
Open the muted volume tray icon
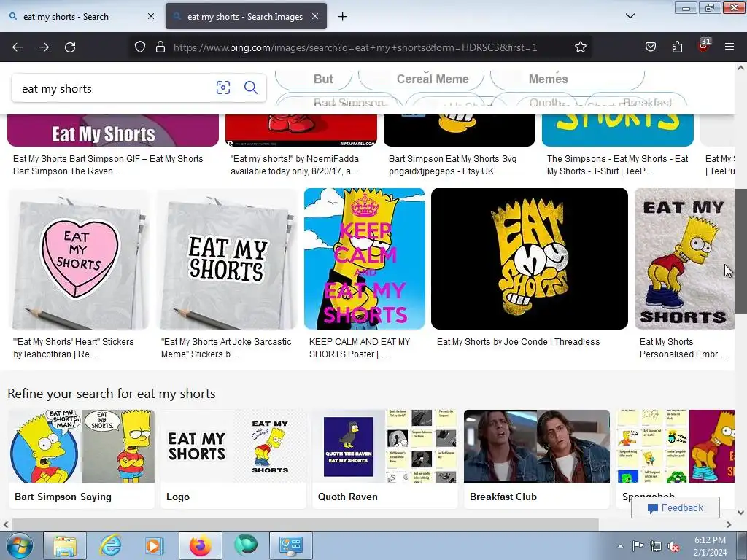pyautogui.click(x=673, y=546)
